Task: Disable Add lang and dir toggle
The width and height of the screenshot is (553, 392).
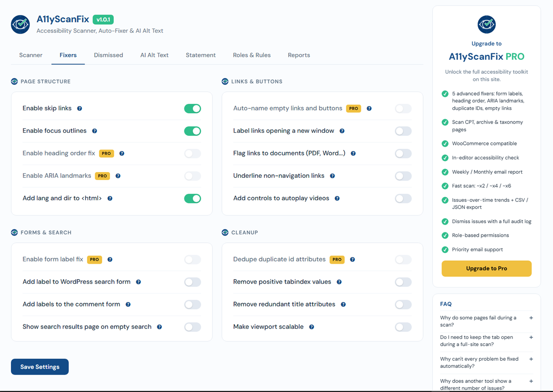Action: tap(193, 198)
